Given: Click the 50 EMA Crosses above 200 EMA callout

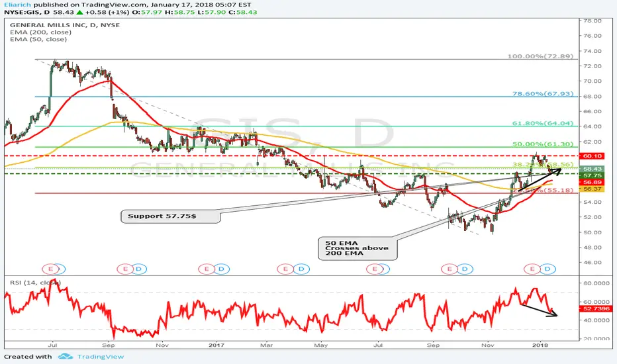Looking at the screenshot, I should pos(357,248).
